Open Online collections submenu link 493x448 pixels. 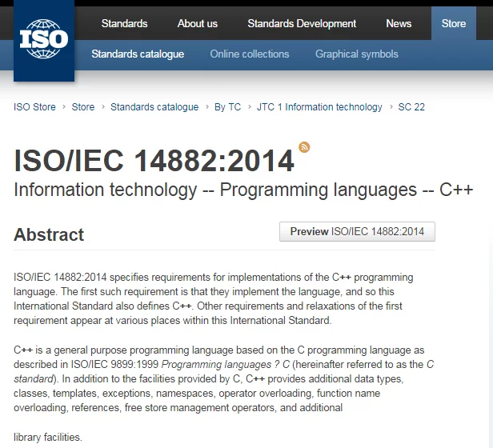pyautogui.click(x=250, y=54)
